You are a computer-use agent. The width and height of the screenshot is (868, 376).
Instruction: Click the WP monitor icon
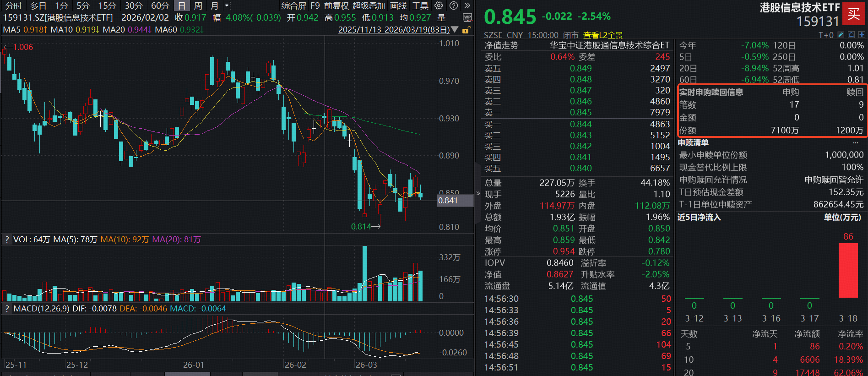pyautogui.click(x=467, y=17)
